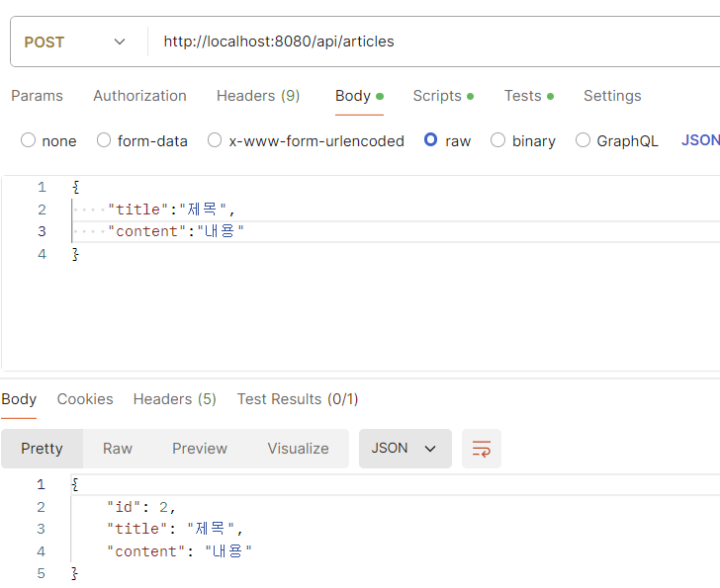Open the response Headers (5) tab
The height and width of the screenshot is (588, 720).
(x=174, y=399)
